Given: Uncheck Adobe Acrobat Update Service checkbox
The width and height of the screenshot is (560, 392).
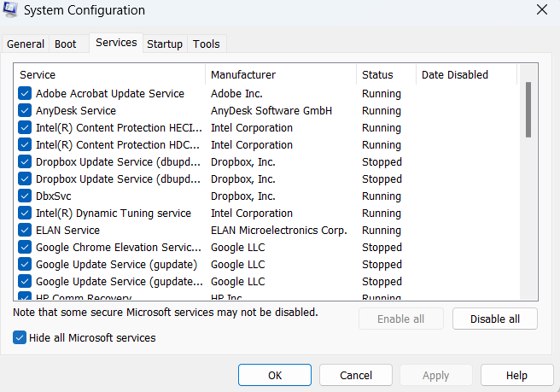Looking at the screenshot, I should tap(25, 94).
